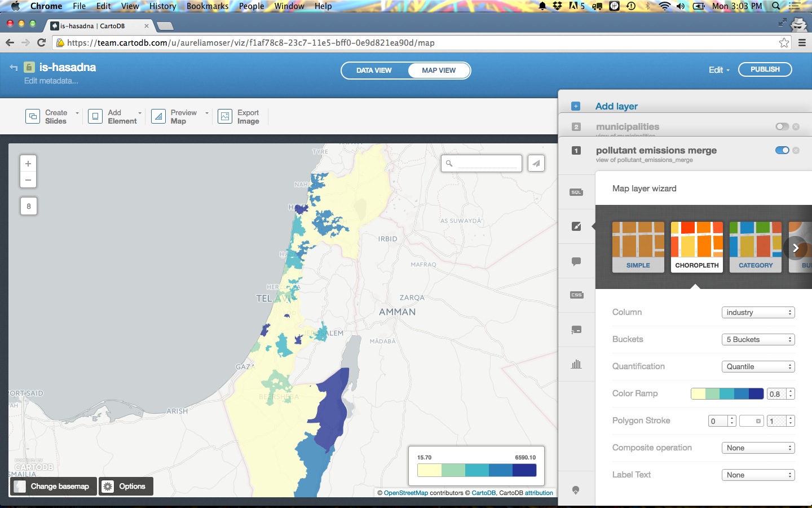Expand the Add Element dropdown arrow

140,113
